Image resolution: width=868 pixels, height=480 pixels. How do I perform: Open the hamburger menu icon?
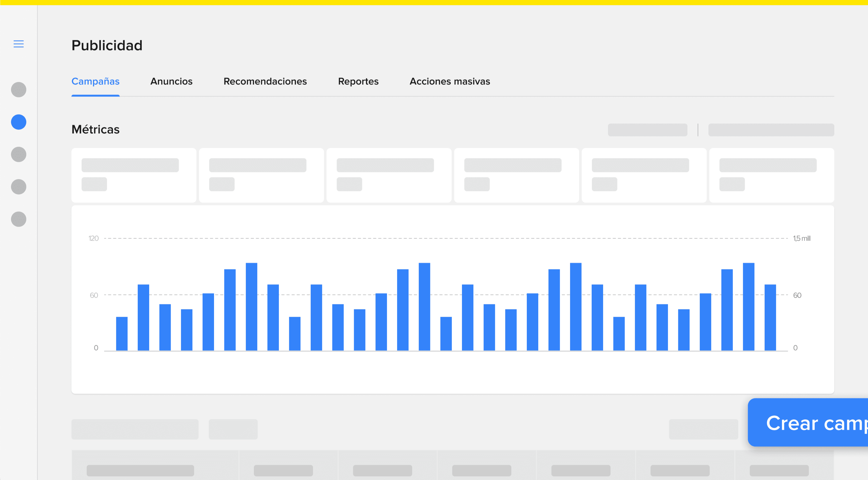[x=19, y=44]
